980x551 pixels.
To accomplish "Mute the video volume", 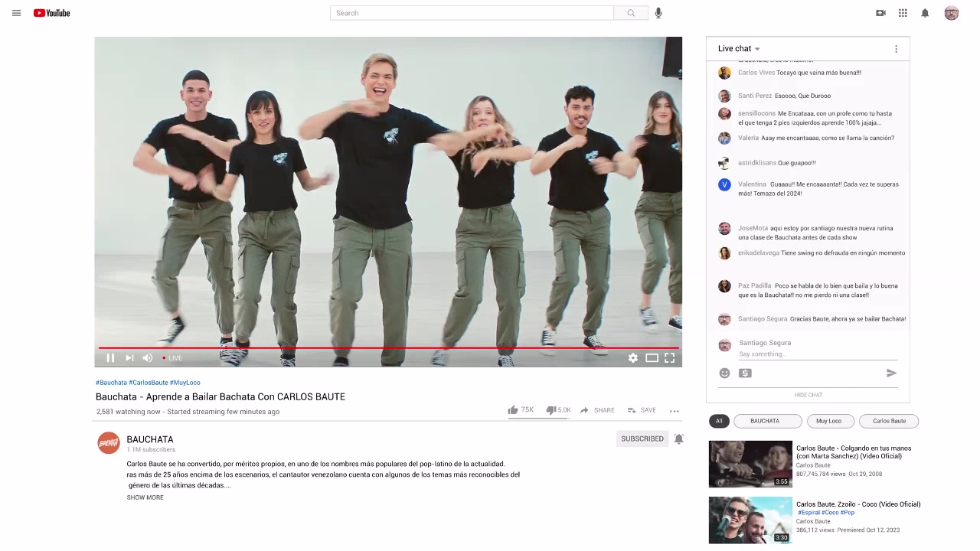I will click(x=148, y=357).
